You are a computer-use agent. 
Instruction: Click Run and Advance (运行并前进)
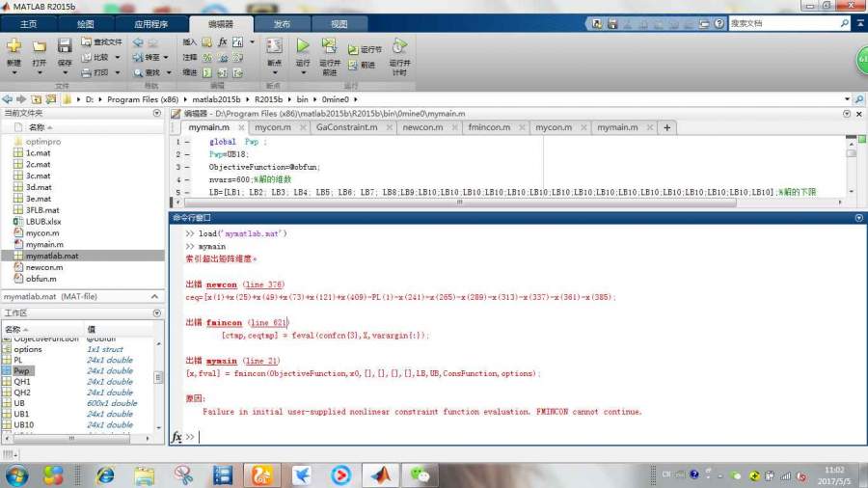[330, 57]
